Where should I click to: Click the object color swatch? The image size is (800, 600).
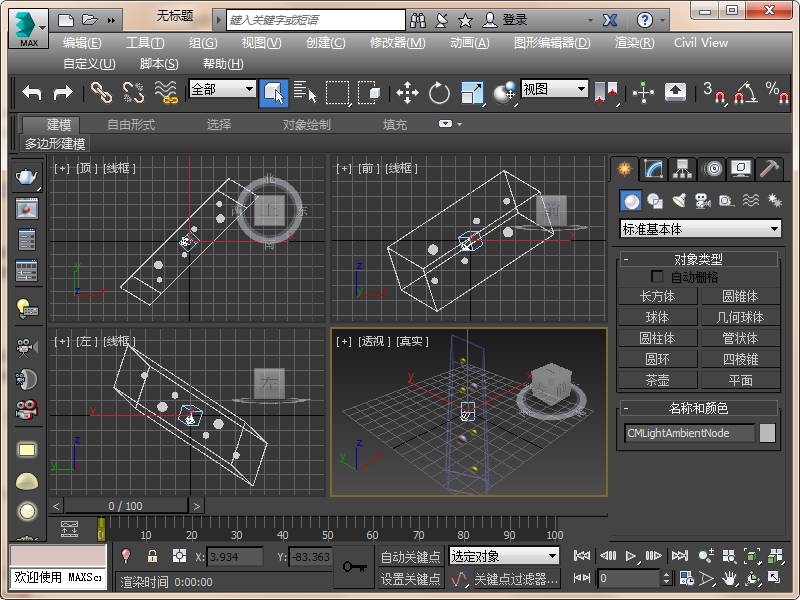point(767,433)
